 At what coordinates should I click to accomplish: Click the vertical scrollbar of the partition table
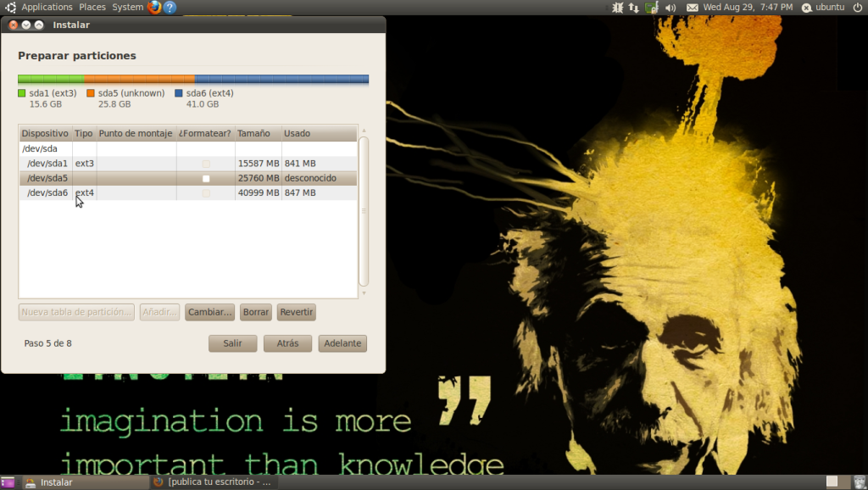coord(364,211)
